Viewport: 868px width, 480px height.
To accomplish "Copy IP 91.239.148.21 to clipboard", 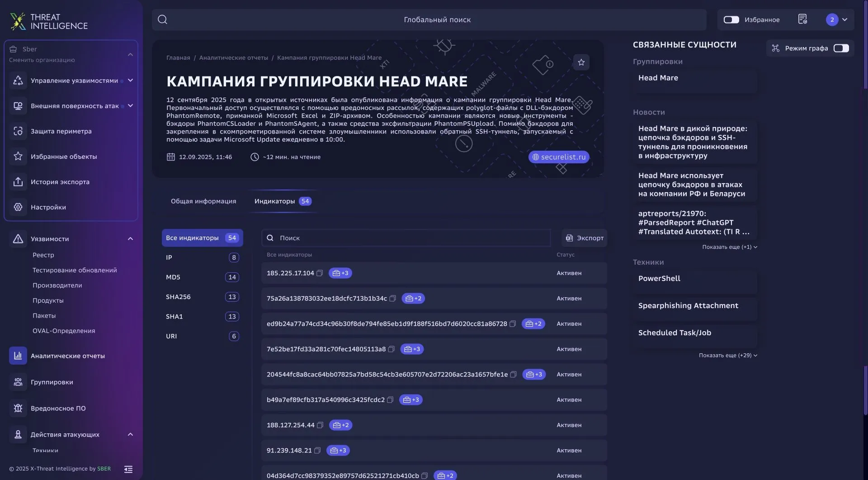I will 317,451.
